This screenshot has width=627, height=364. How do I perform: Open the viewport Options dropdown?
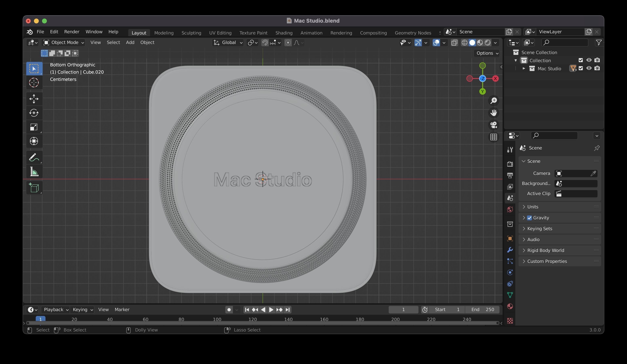(x=487, y=53)
